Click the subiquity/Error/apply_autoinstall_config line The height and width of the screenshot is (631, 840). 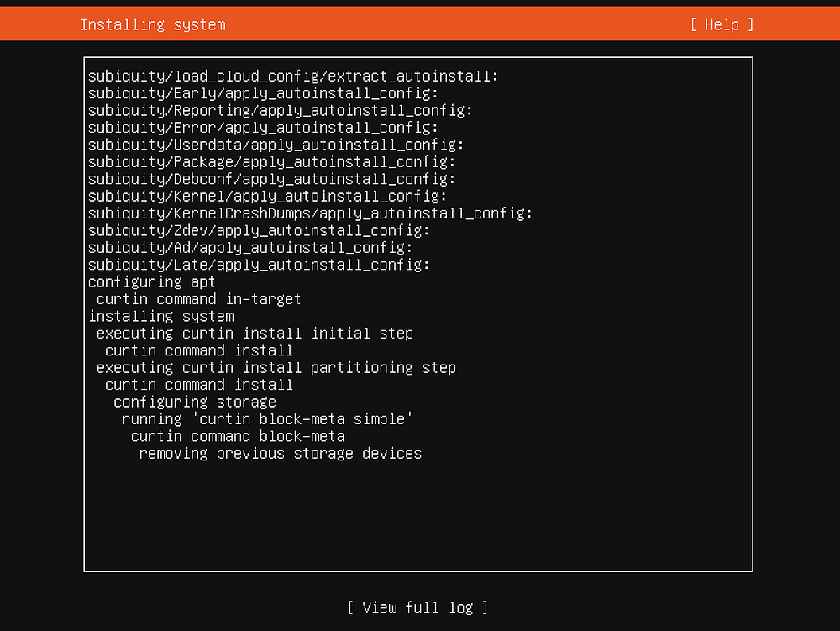(263, 128)
